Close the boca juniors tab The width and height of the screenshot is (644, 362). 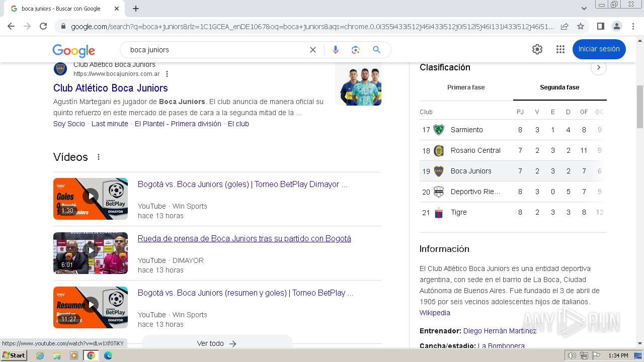(117, 9)
